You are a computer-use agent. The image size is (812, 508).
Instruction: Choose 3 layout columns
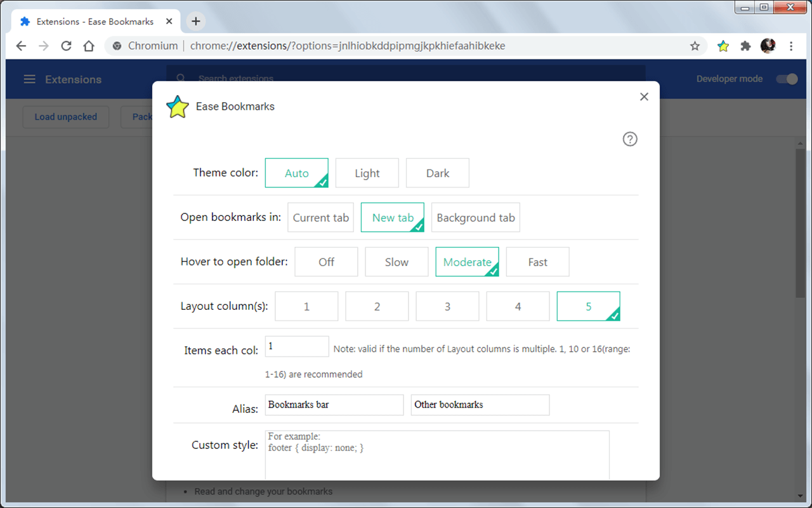[x=448, y=306]
